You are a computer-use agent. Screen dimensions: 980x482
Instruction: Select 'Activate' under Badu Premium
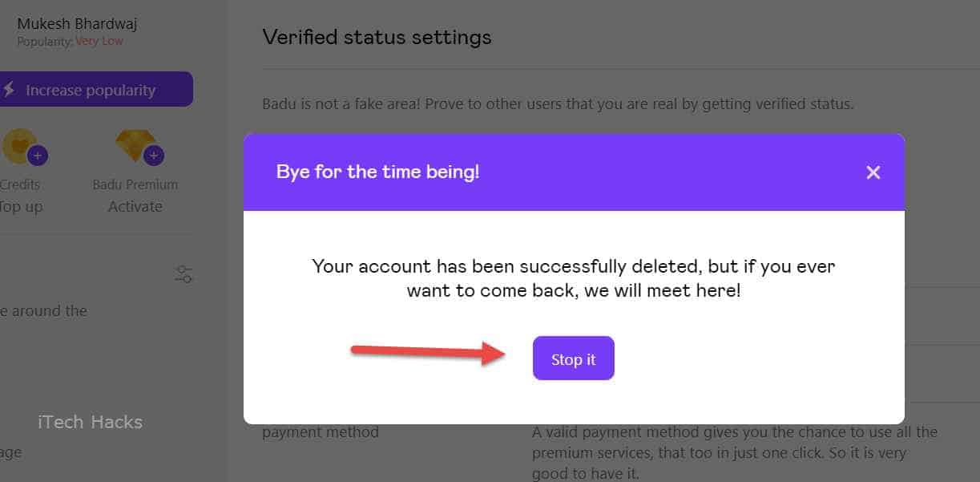(x=135, y=206)
